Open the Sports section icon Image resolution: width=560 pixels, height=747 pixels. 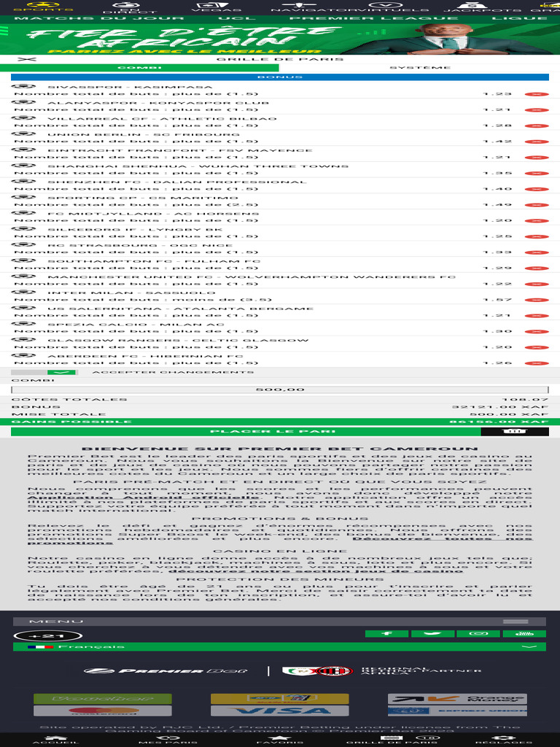pos(43,6)
